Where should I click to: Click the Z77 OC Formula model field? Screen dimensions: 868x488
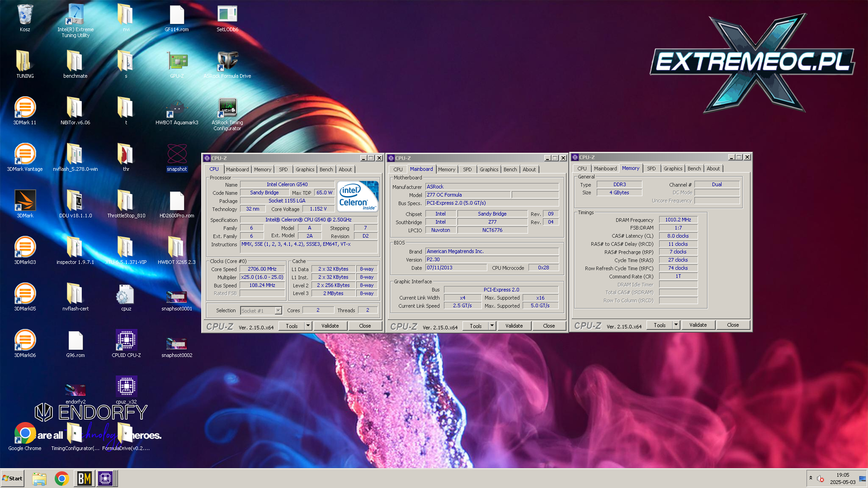[x=468, y=195]
